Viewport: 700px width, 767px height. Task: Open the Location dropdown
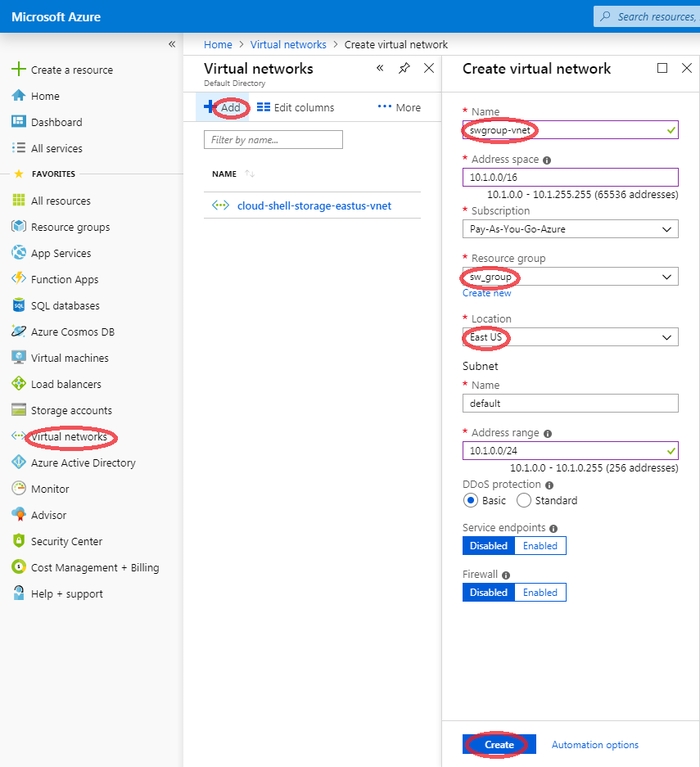(x=570, y=338)
